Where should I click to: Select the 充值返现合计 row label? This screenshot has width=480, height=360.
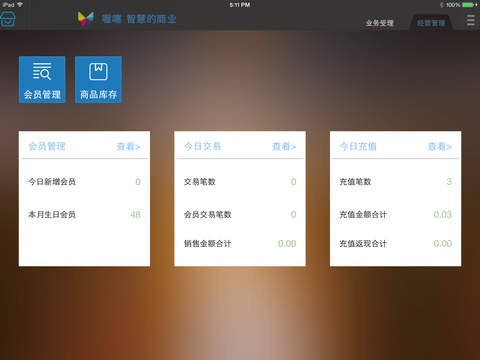click(363, 244)
